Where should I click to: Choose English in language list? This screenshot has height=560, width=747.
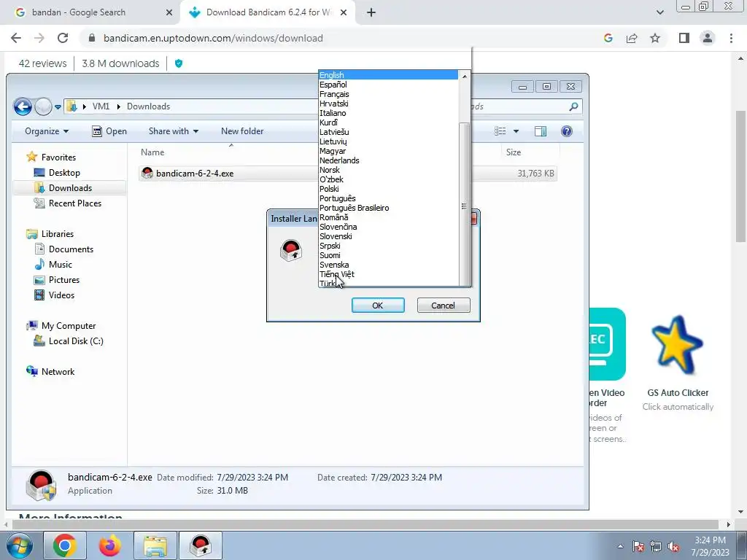coord(388,75)
